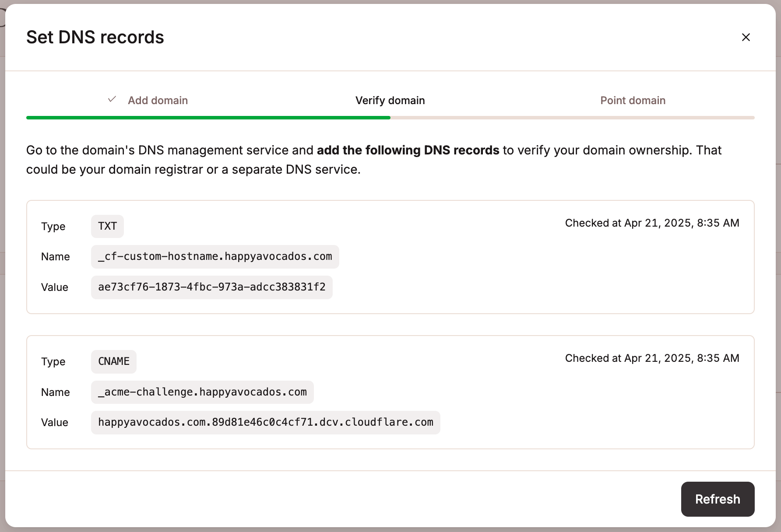
Task: Switch to the Point domain step
Action: pyautogui.click(x=633, y=100)
